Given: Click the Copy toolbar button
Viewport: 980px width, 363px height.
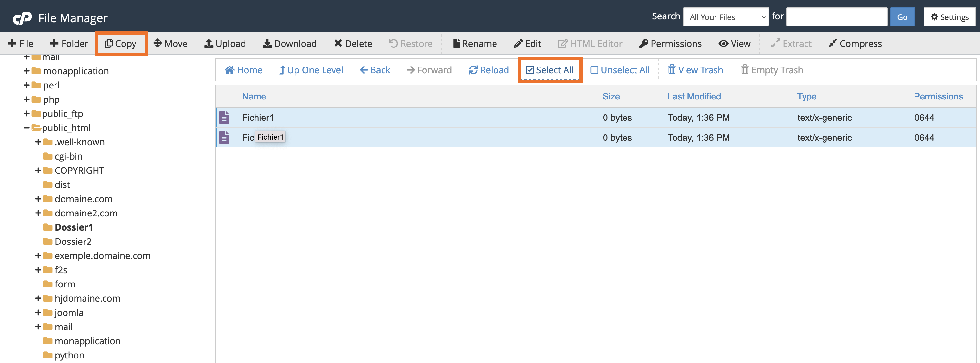Looking at the screenshot, I should pyautogui.click(x=121, y=43).
